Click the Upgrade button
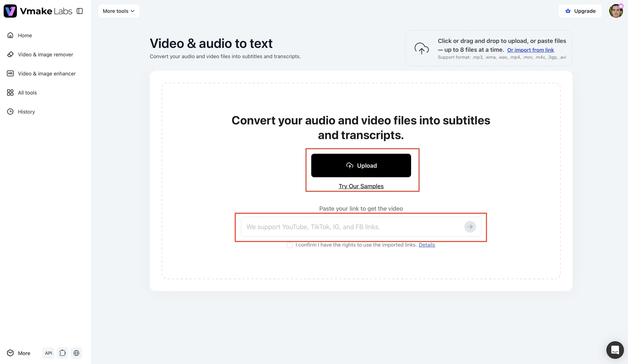 [x=580, y=11]
